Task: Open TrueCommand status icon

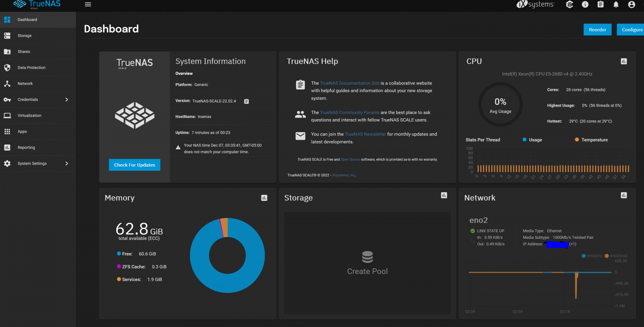Action: (570, 4)
